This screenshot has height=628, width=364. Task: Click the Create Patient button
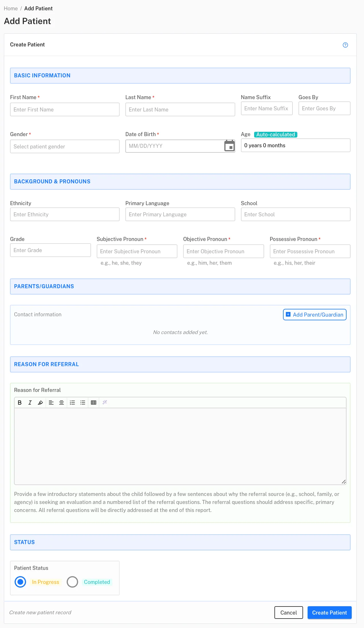click(x=330, y=613)
